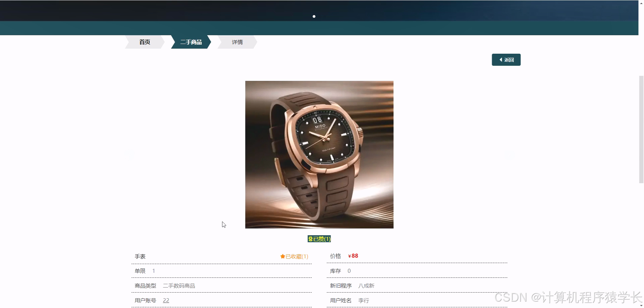This screenshot has height=308, width=644.
Task: Click the 八成新 condition text
Action: [x=366, y=286]
